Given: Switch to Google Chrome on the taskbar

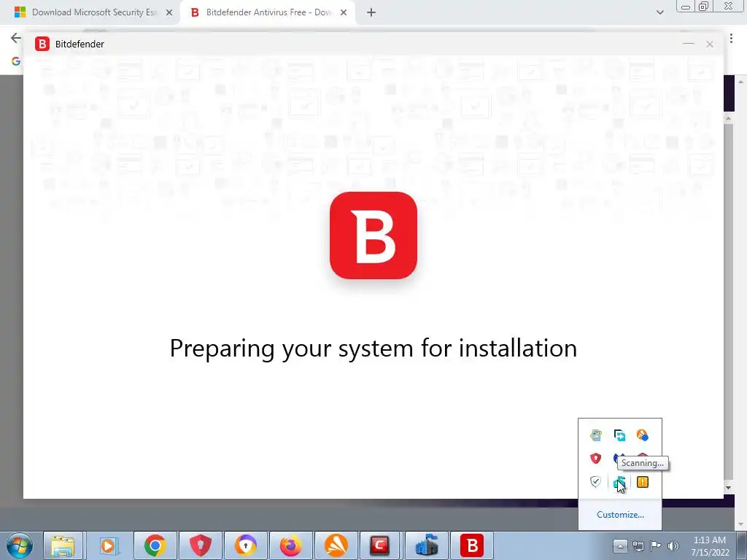Looking at the screenshot, I should (155, 545).
